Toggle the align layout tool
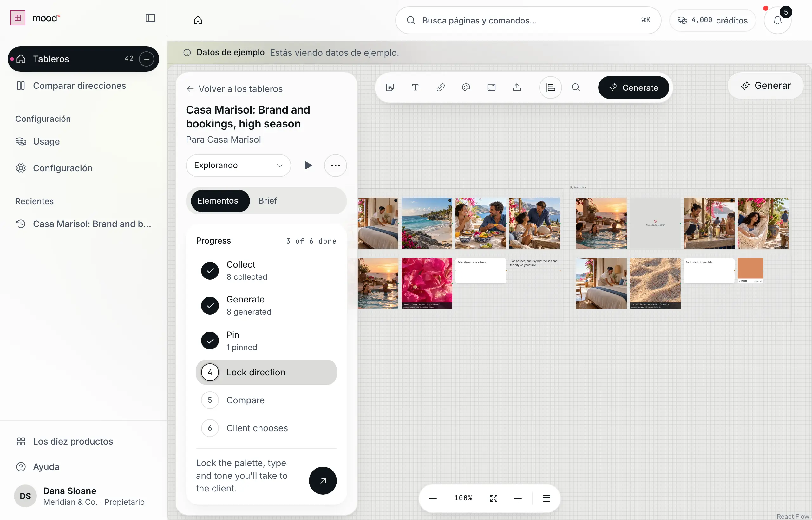Viewport: 812px width, 520px height. (550, 88)
